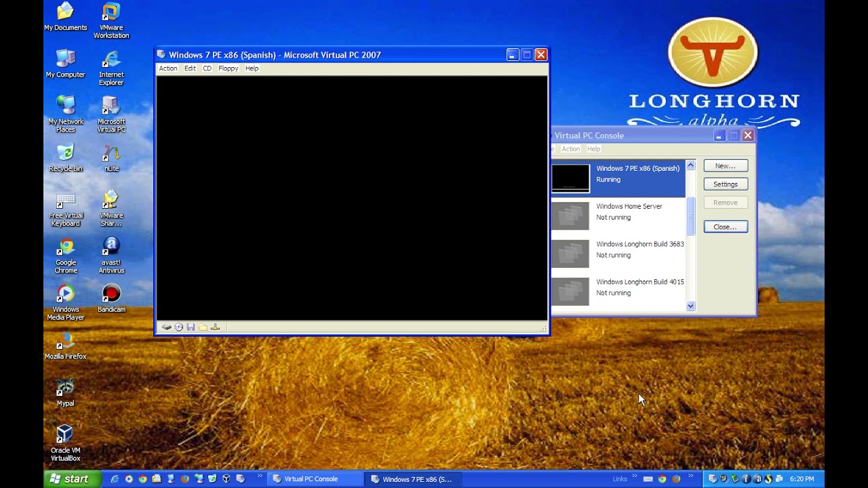Select the nLite desktop icon
The image size is (868, 488).
111,158
